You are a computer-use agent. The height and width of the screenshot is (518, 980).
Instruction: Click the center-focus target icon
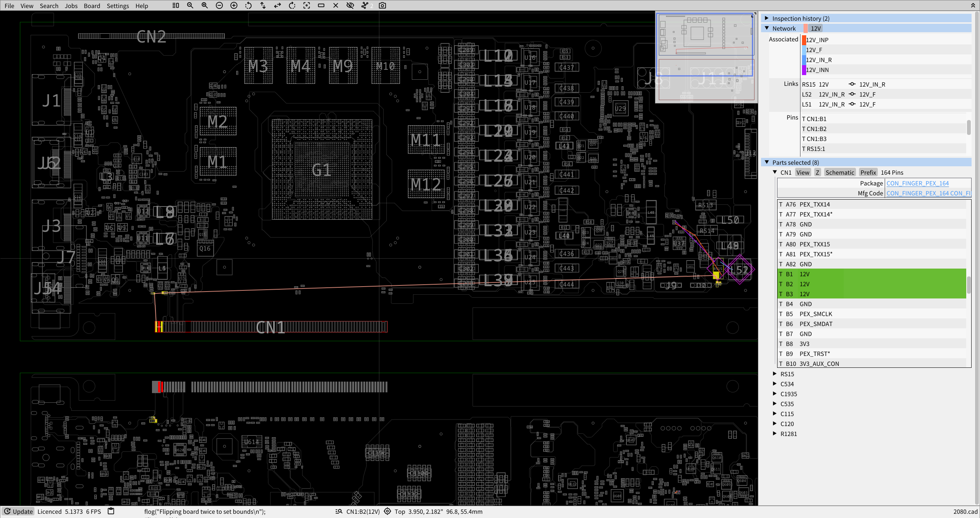pos(307,5)
